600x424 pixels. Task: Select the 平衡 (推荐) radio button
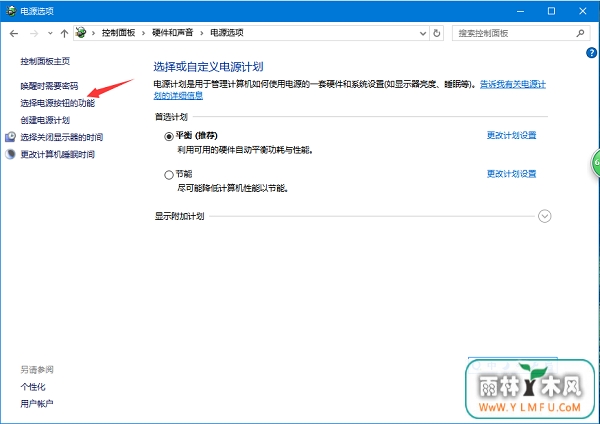(x=169, y=136)
